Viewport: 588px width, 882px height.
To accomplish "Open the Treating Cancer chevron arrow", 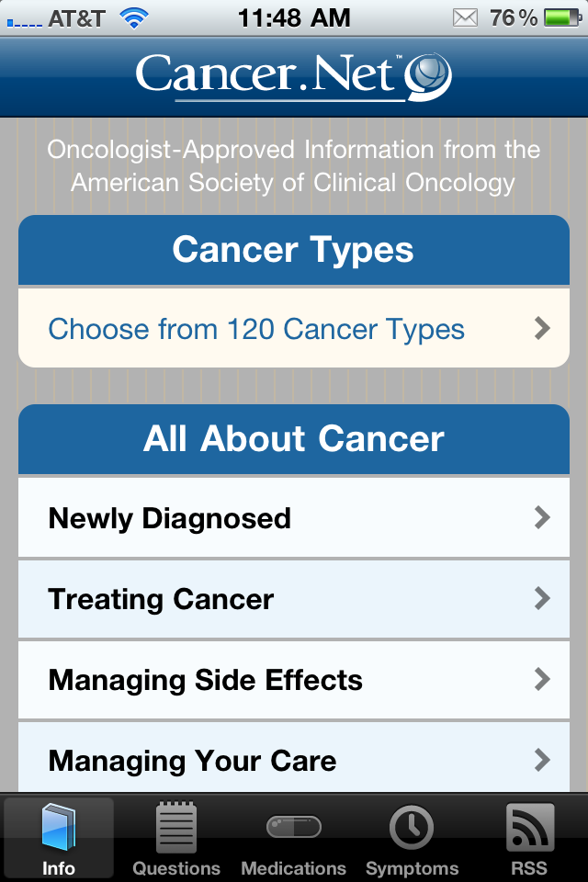I will [542, 599].
